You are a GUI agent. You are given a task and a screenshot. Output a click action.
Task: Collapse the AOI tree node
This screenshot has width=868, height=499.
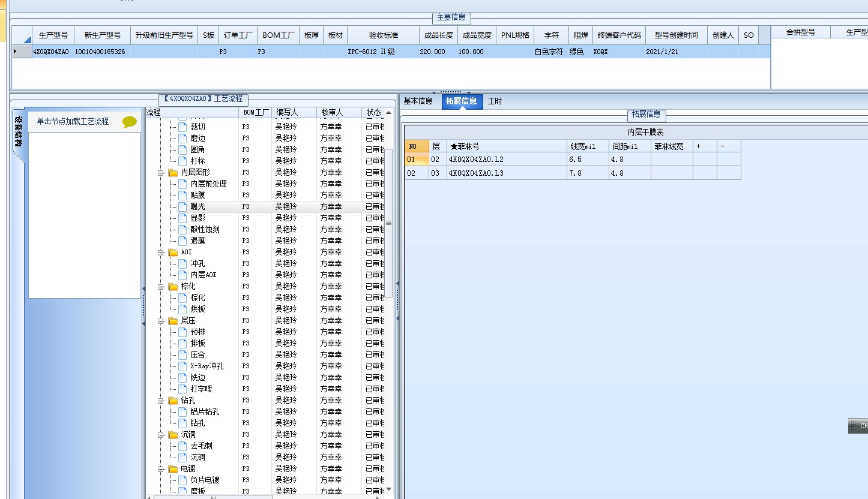pos(161,252)
